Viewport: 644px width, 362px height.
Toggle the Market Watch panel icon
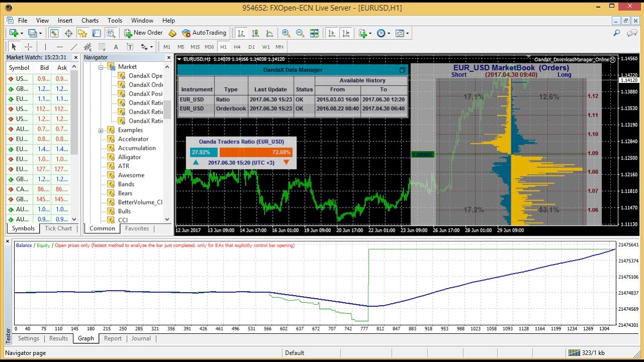(x=54, y=33)
